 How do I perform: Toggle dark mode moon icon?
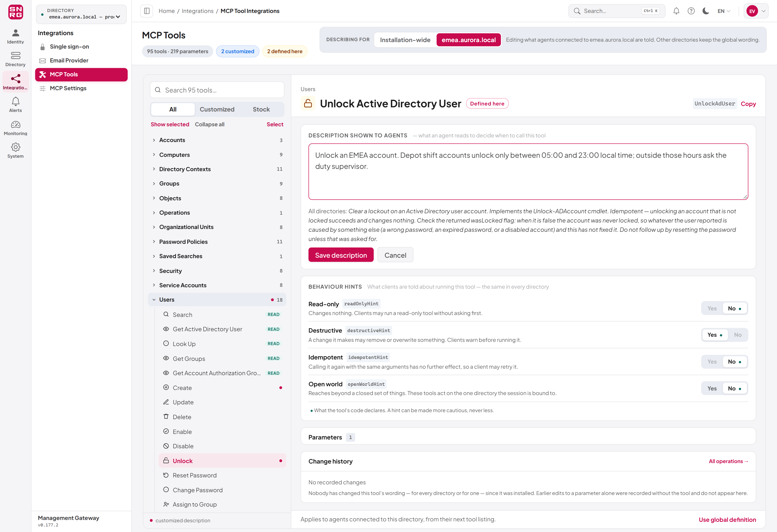tap(706, 11)
